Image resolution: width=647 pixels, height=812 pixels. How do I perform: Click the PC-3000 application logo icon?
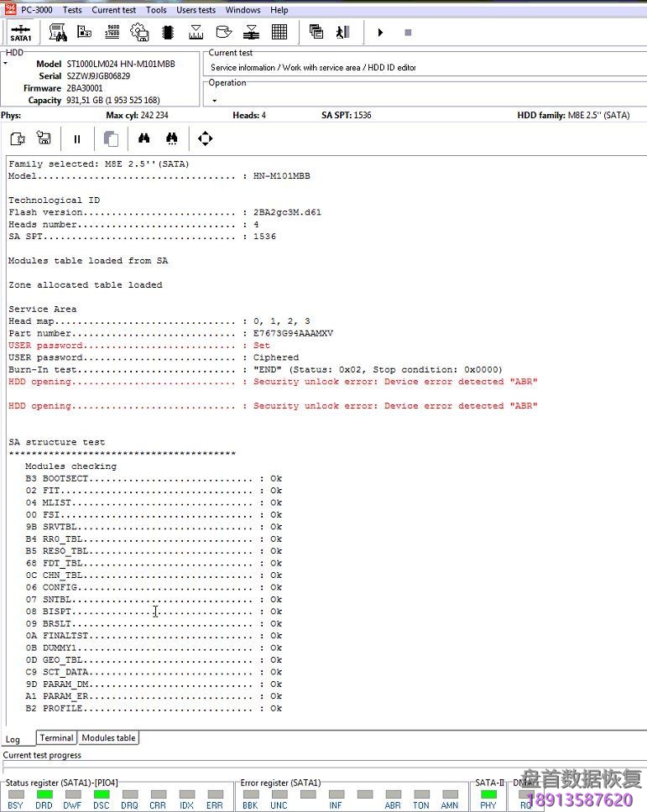pos(10,8)
